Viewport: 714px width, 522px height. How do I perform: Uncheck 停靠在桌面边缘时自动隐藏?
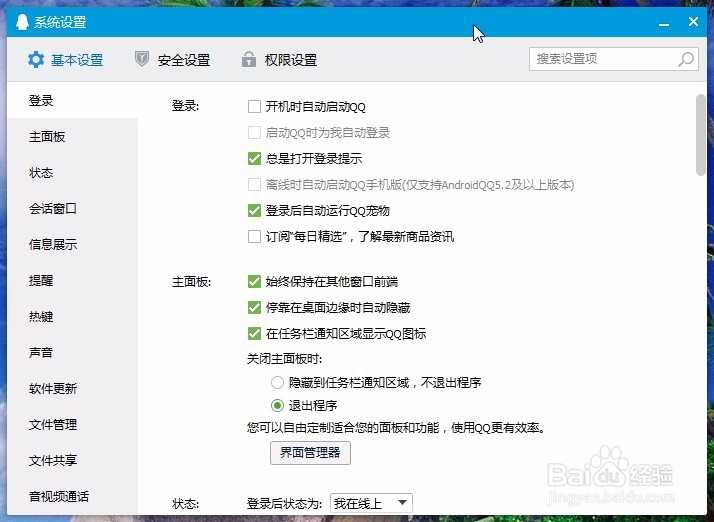coord(254,307)
